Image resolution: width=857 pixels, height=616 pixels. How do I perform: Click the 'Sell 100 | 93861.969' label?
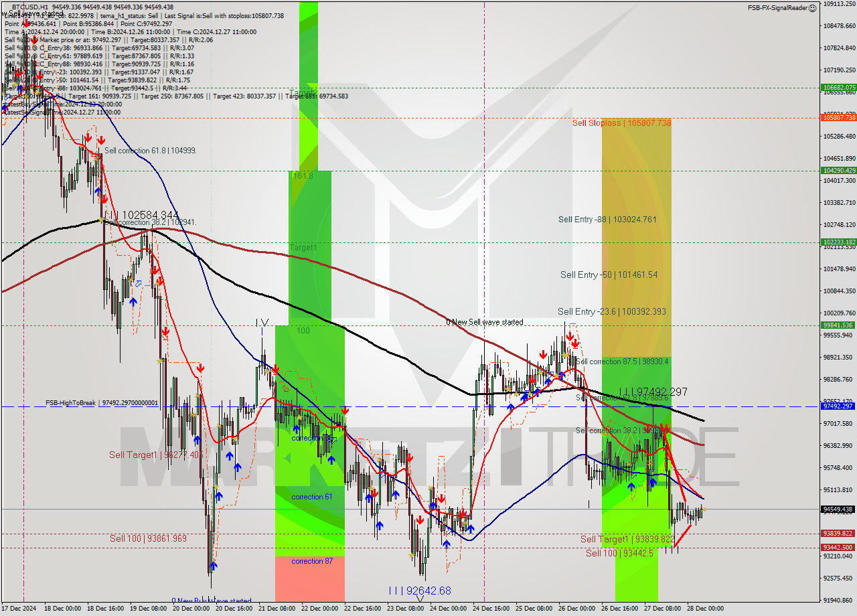[x=148, y=539]
